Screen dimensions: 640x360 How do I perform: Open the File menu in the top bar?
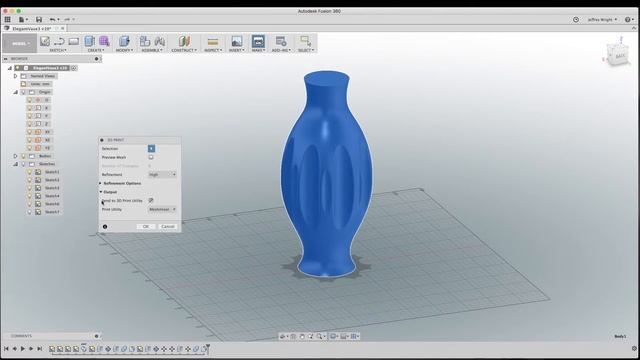23,19
